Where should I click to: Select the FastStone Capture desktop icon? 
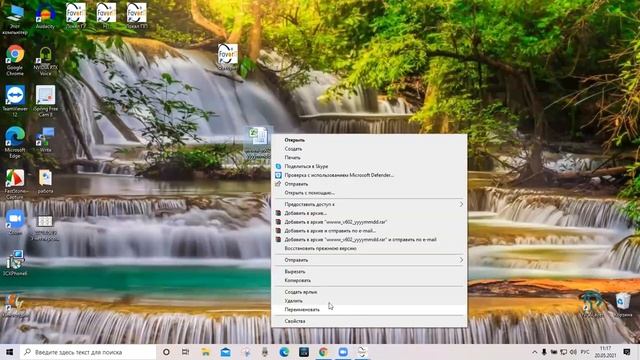point(15,184)
